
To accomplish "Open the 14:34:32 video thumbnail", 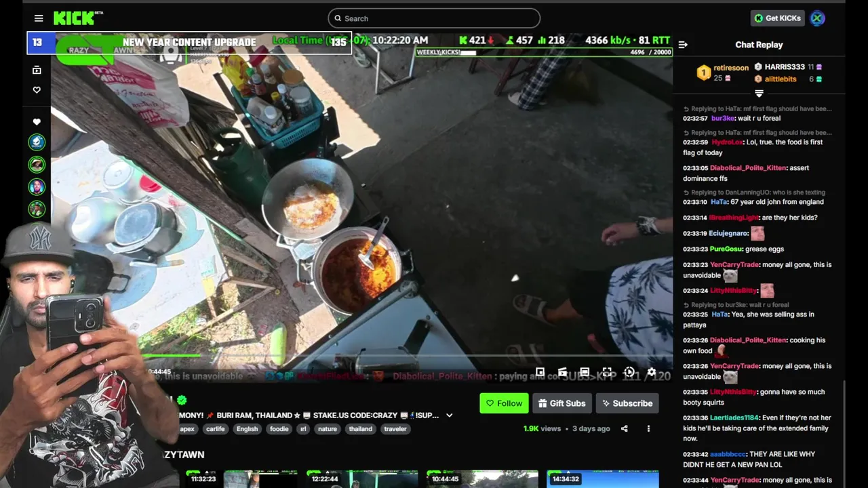I will (x=603, y=479).
